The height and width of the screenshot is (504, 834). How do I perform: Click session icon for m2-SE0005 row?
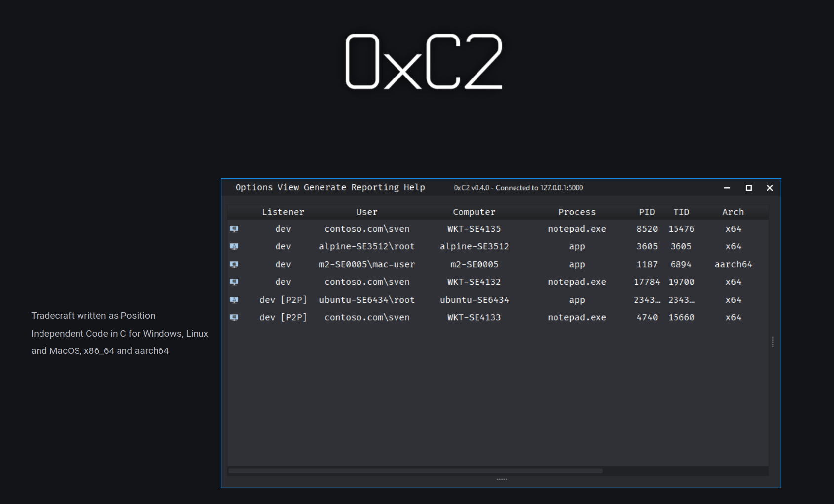pos(234,264)
